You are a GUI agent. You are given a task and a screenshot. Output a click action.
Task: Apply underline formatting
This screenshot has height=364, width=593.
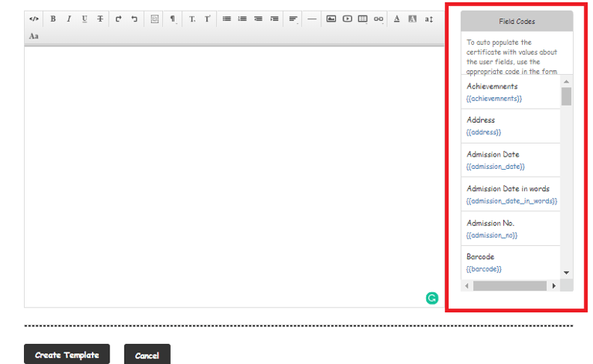(84, 19)
